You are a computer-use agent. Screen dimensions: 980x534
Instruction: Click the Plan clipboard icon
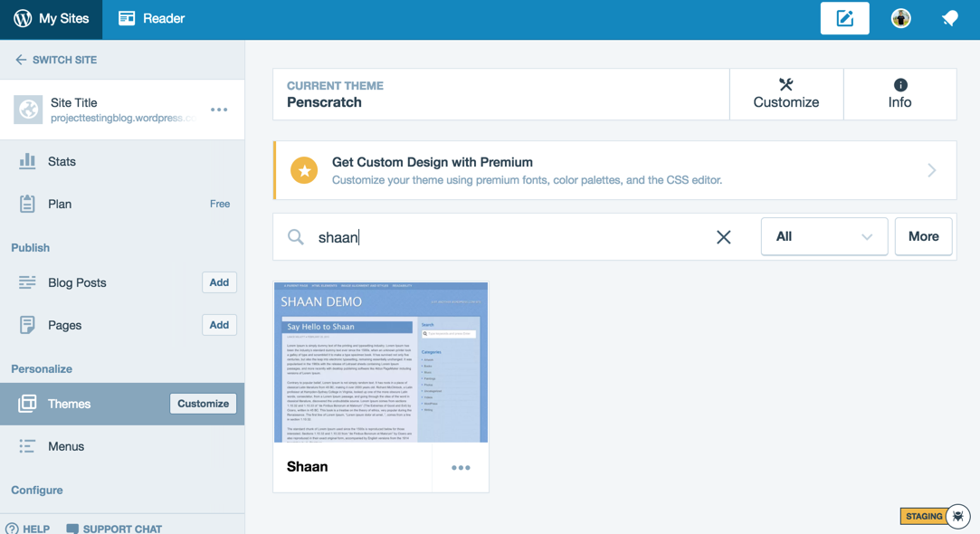(27, 204)
